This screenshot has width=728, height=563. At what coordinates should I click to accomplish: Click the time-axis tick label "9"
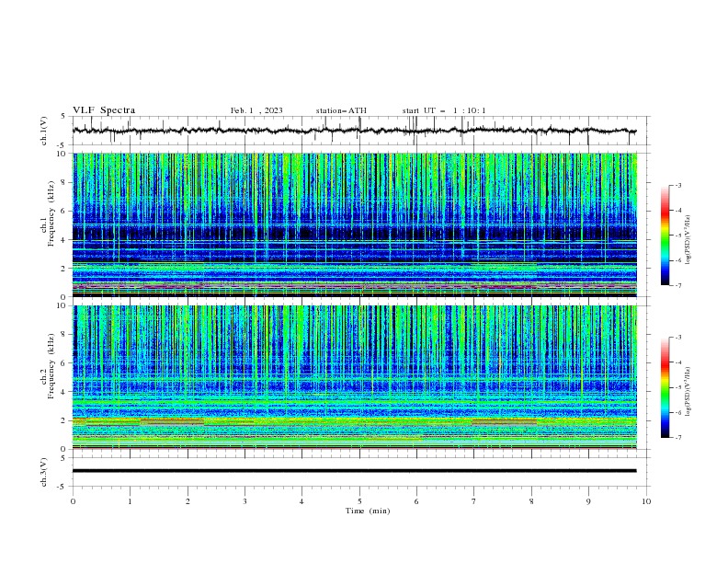click(x=588, y=501)
